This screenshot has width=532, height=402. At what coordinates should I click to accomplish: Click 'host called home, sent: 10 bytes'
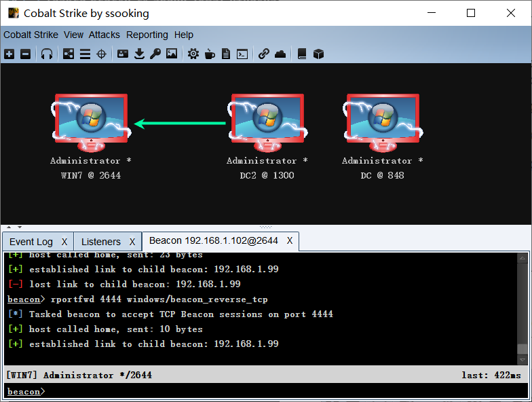click(x=106, y=329)
